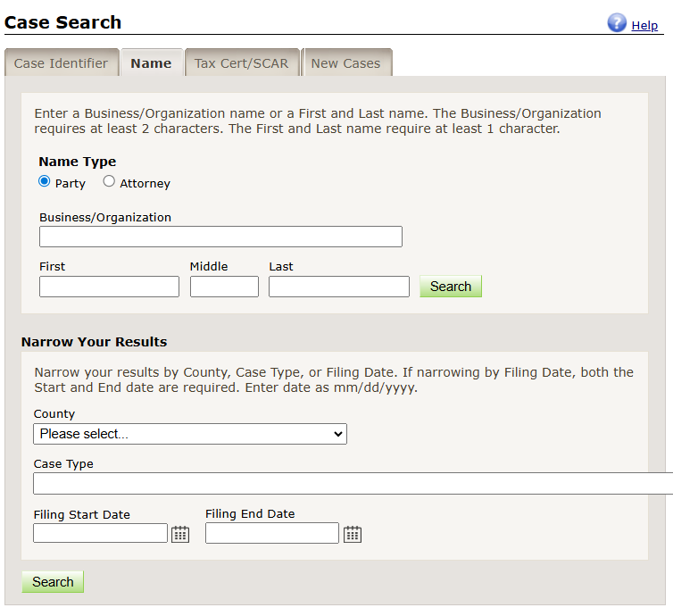Click into the First name field

109,287
